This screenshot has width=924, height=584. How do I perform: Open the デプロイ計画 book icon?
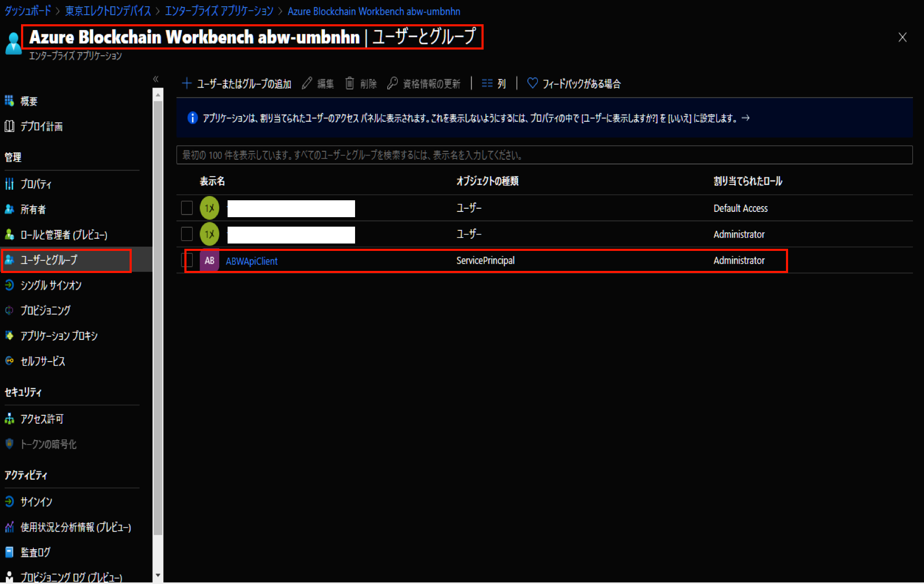(9, 126)
